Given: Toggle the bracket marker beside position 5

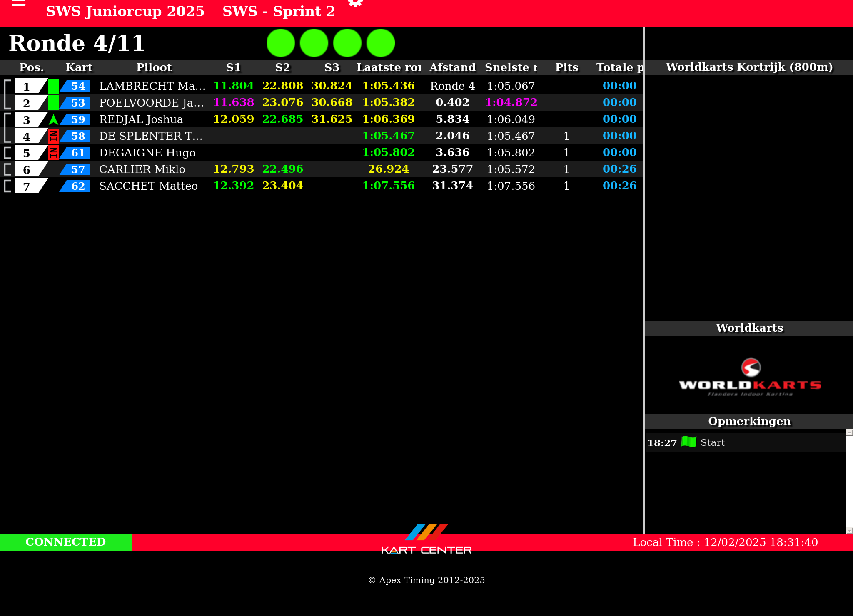Looking at the screenshot, I should click(x=7, y=153).
